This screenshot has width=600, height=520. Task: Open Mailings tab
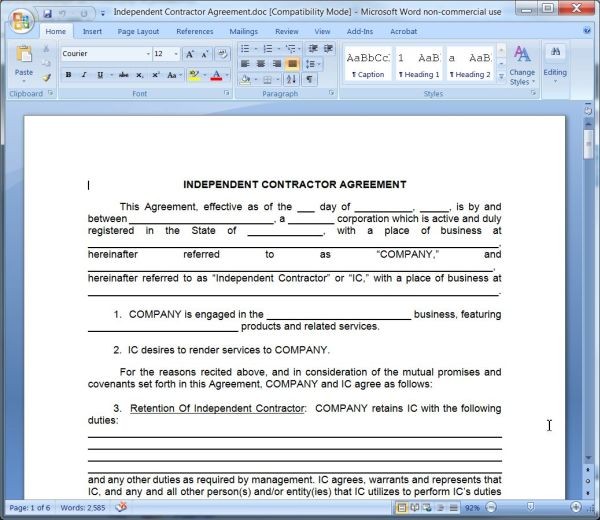[x=244, y=31]
